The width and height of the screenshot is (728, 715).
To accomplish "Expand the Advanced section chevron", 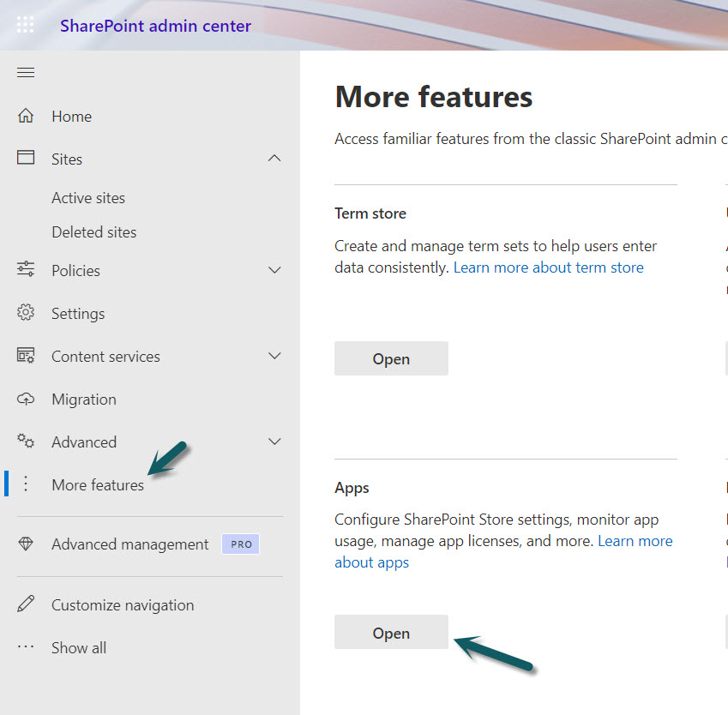I will click(274, 442).
